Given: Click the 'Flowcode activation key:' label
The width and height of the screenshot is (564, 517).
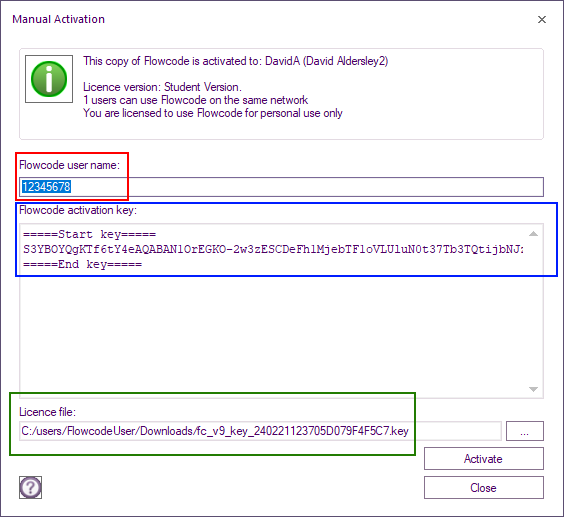Looking at the screenshot, I should (x=78, y=210).
